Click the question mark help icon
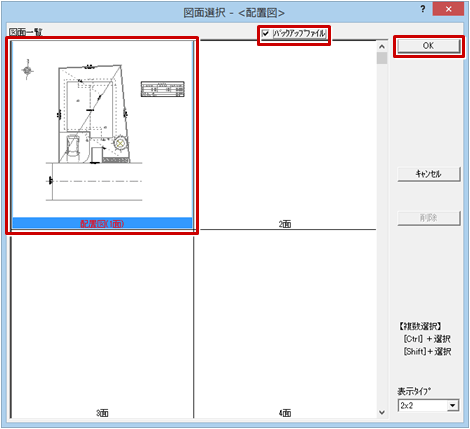This screenshot has width=470, height=429. coord(422,9)
